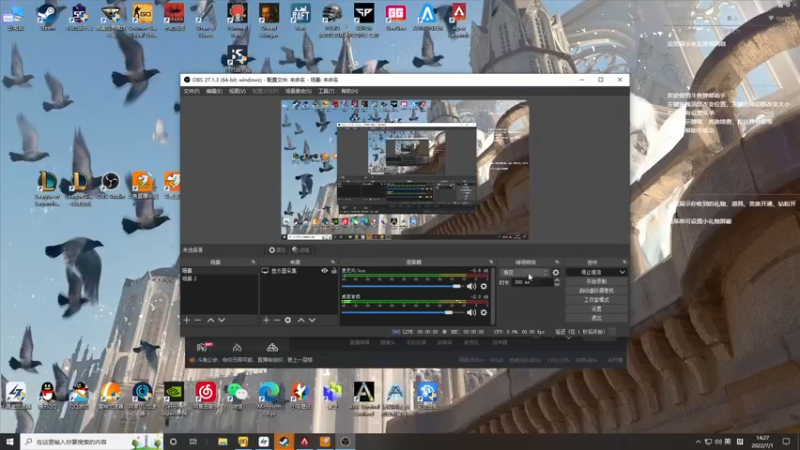The width and height of the screenshot is (800, 450).
Task: Click the Audio Mixer vertical scrollbar
Action: pos(493,296)
